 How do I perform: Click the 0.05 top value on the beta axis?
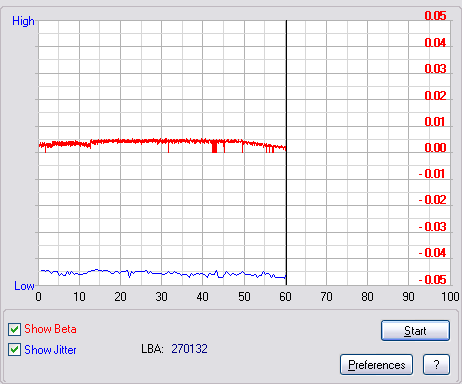pos(435,16)
